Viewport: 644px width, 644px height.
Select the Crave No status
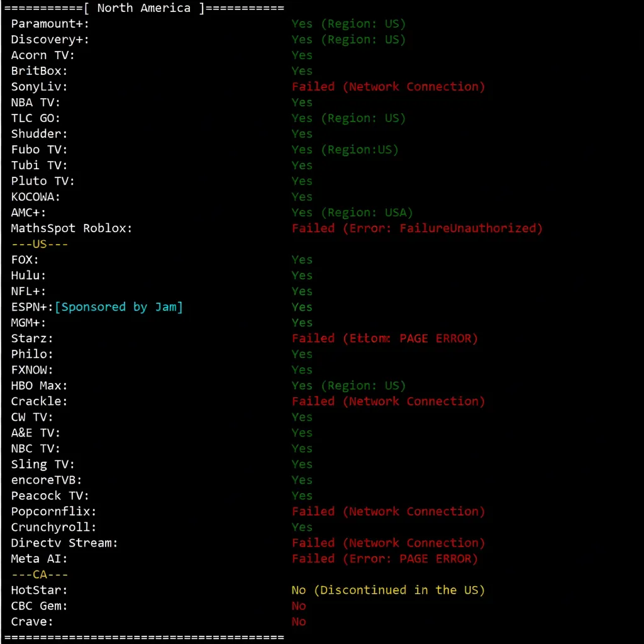[x=299, y=621]
